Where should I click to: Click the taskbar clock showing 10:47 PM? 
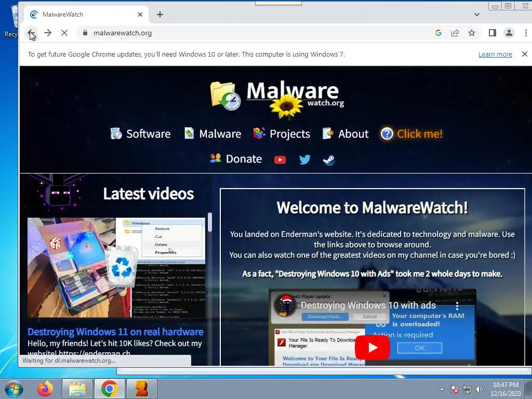pyautogui.click(x=506, y=389)
